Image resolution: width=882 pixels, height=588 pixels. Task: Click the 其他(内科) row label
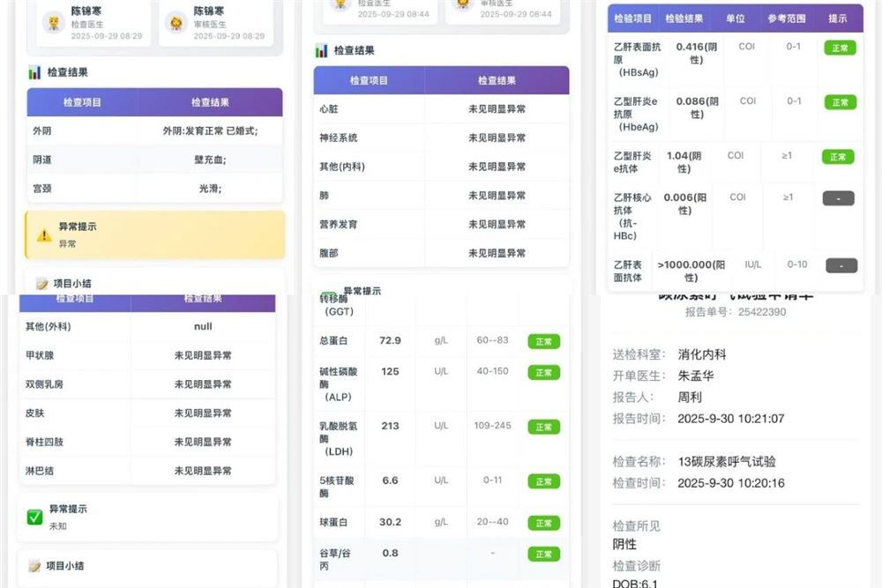point(342,167)
